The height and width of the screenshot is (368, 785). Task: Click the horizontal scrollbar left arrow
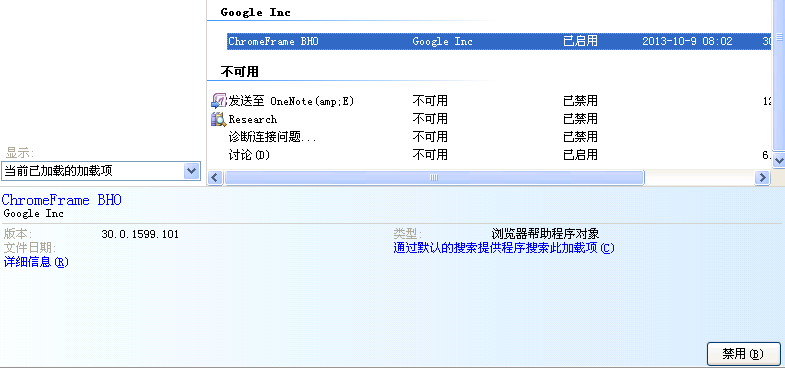(x=215, y=177)
